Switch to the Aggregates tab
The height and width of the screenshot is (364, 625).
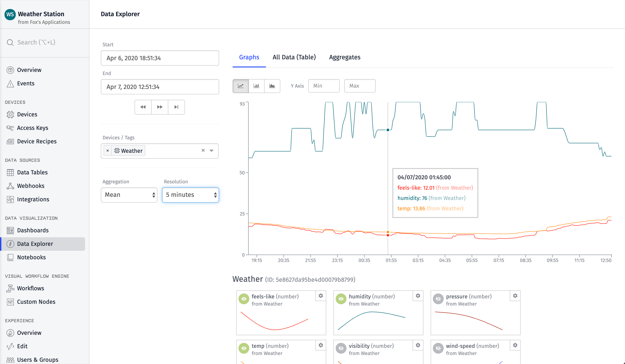click(x=345, y=57)
